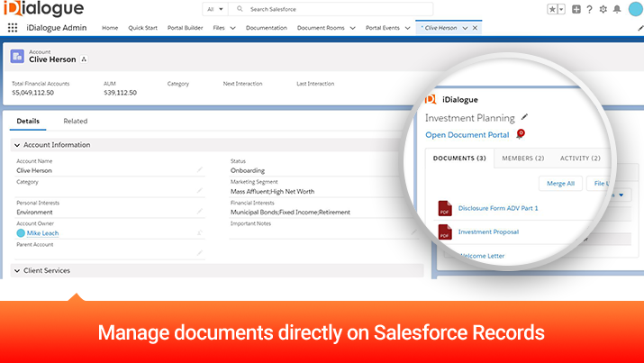Click the Merge All button
Screen dimensions: 644x363
pos(560,184)
